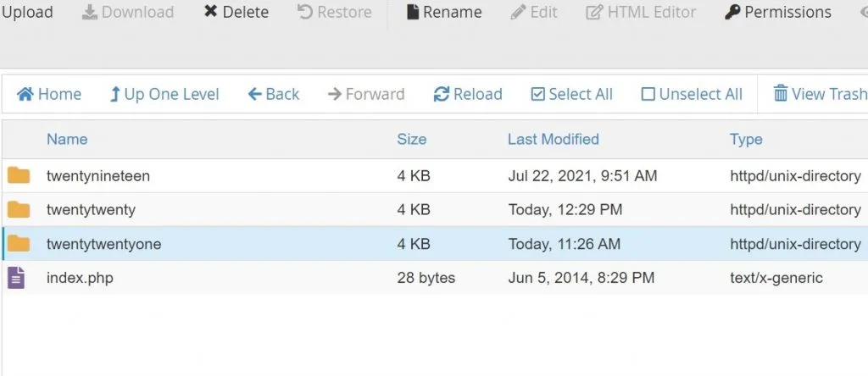The width and height of the screenshot is (868, 376).
Task: Select the twentytwentyone folder row
Action: click(x=435, y=243)
